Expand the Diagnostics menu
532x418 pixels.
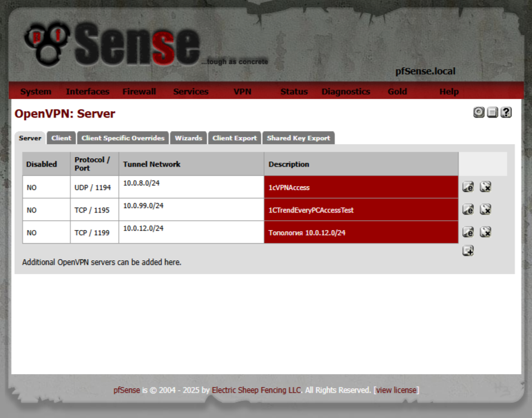pos(345,92)
